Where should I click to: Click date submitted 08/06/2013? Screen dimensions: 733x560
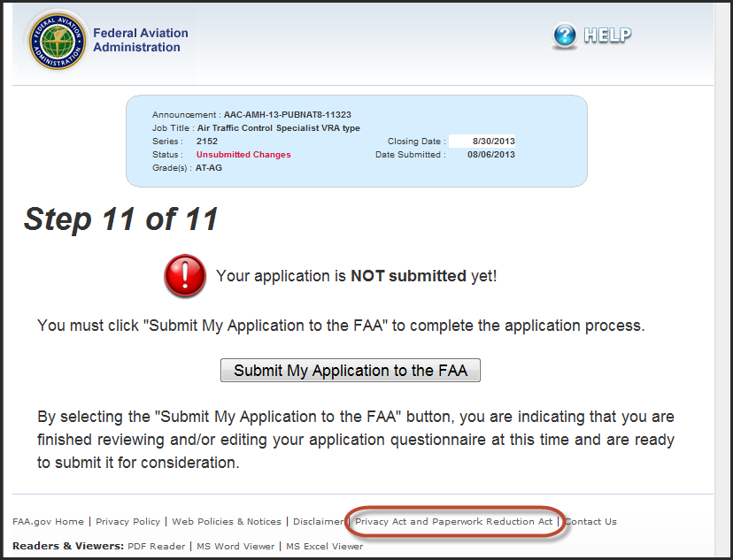(491, 155)
